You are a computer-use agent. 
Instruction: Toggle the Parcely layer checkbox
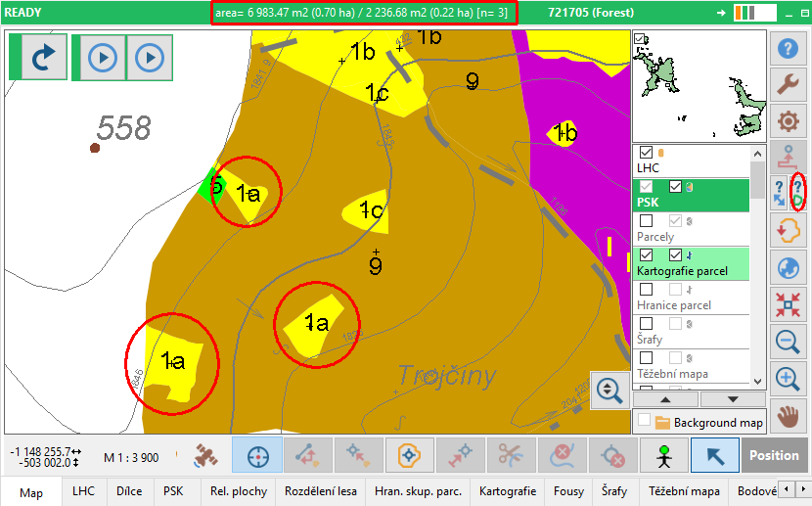(646, 221)
